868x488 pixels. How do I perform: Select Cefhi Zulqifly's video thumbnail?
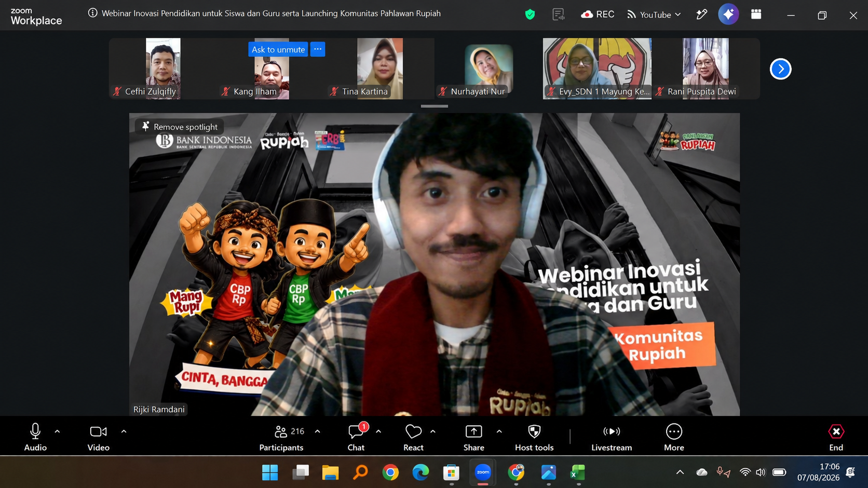163,69
